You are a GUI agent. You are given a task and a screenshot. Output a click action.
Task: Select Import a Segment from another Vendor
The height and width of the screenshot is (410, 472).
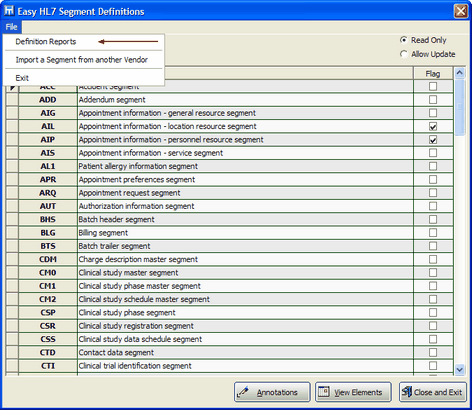[x=82, y=60]
